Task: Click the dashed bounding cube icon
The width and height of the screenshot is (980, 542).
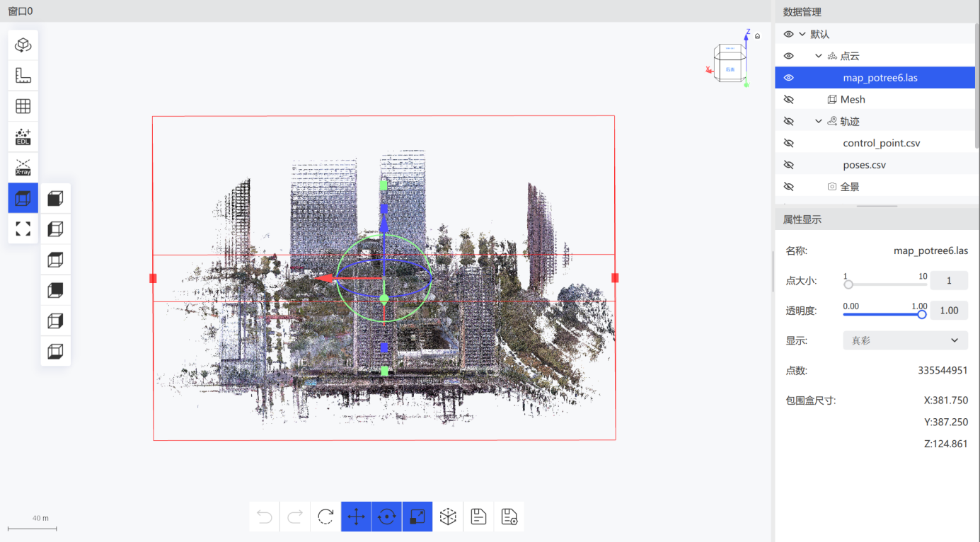Action: click(448, 517)
